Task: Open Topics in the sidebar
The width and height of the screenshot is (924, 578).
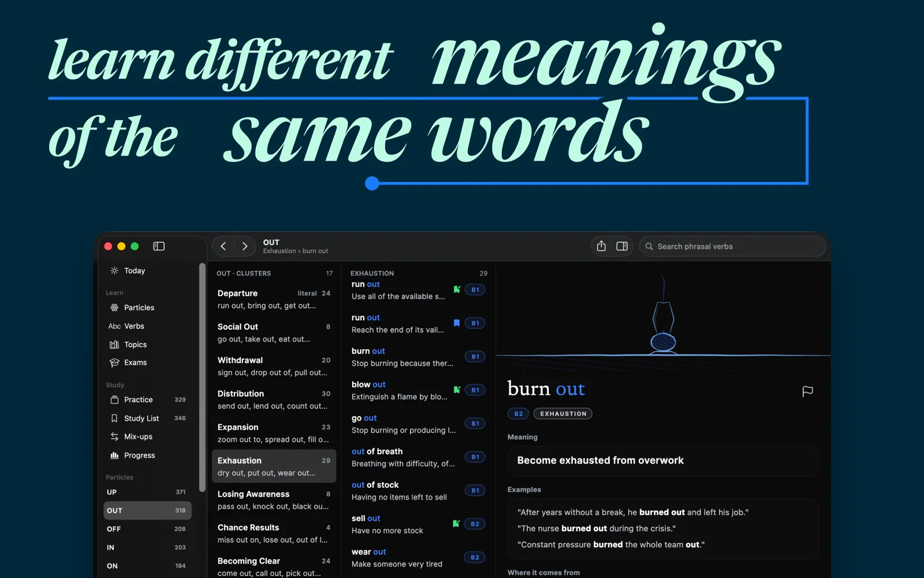Action: (147, 344)
